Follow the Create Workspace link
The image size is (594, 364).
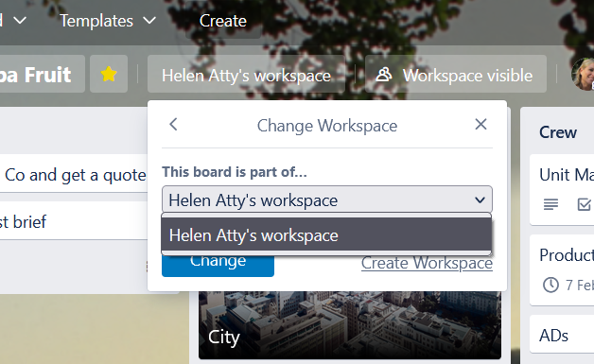(427, 263)
